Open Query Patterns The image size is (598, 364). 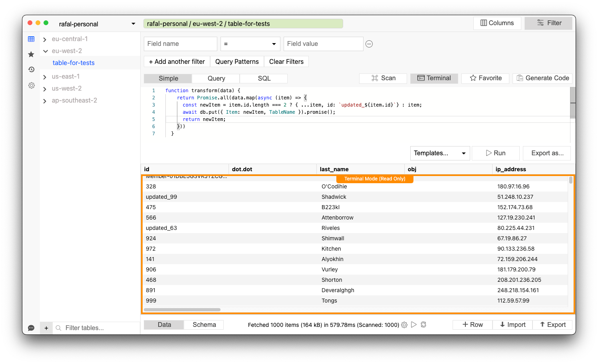click(237, 61)
